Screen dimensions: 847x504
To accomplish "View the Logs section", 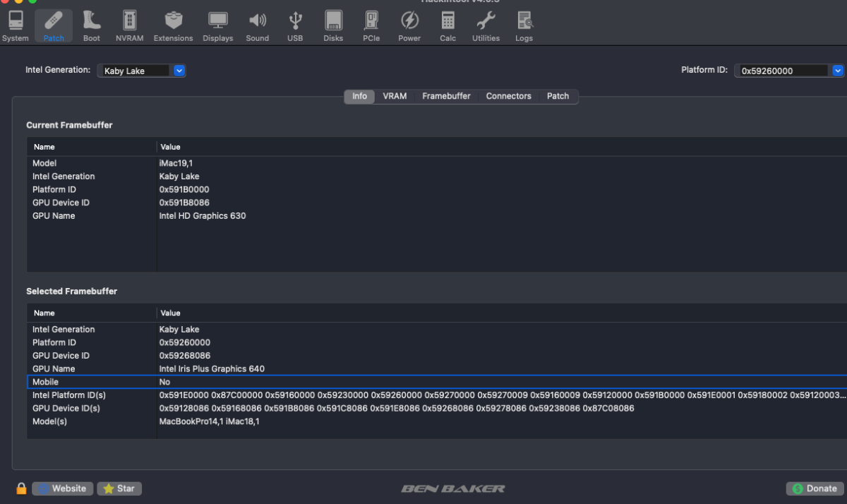I will tap(524, 26).
